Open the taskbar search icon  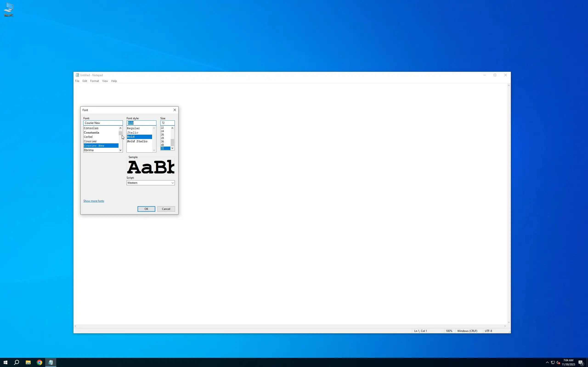click(x=17, y=362)
